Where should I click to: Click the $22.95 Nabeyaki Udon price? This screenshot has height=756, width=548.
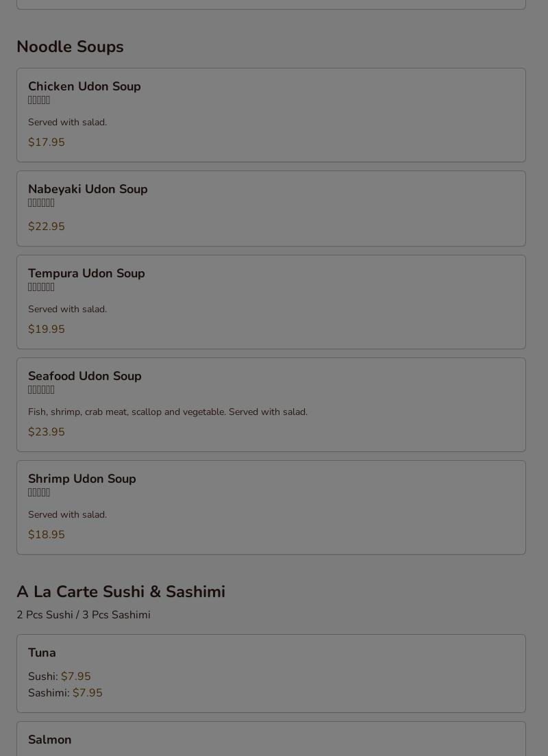tap(47, 227)
